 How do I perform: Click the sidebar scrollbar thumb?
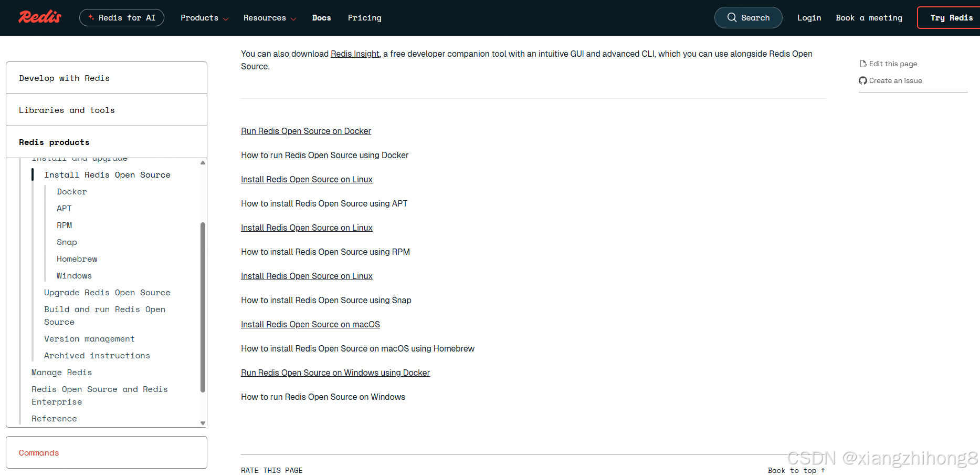click(203, 307)
